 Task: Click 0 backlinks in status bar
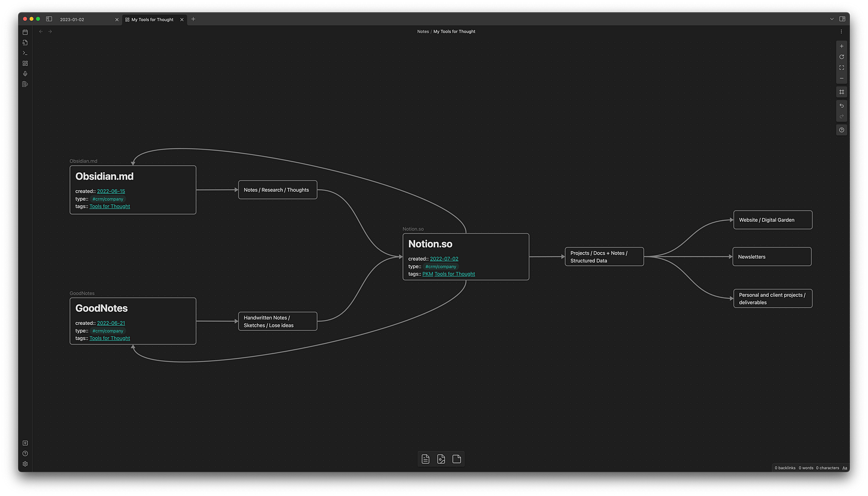coord(785,468)
